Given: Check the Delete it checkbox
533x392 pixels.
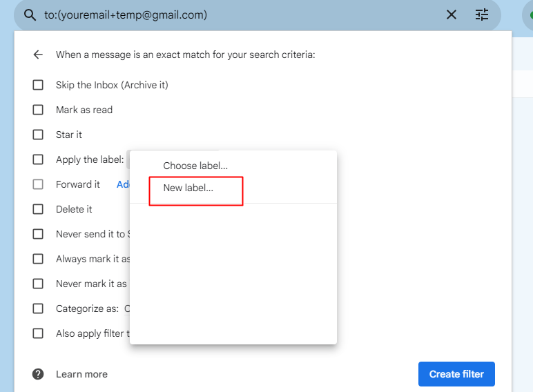Looking at the screenshot, I should click(x=38, y=209).
